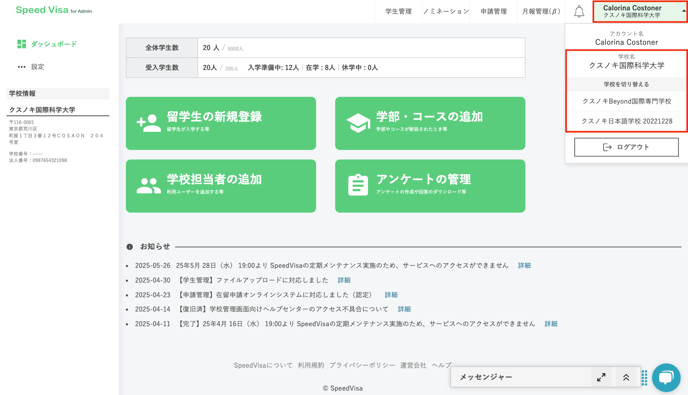Open the notification bell

point(579,11)
